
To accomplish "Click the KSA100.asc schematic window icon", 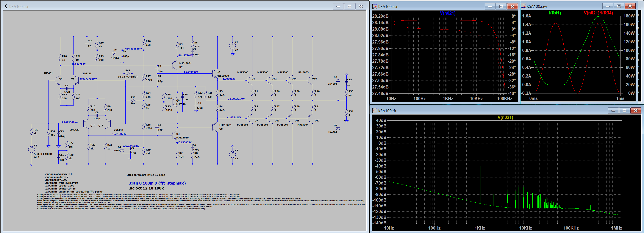I will click(x=6, y=6).
